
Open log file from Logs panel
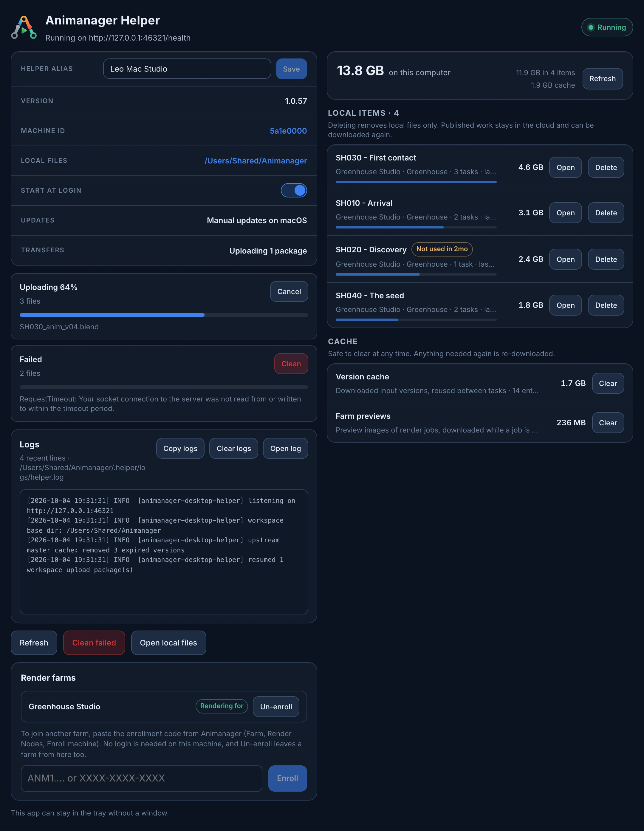pyautogui.click(x=286, y=449)
